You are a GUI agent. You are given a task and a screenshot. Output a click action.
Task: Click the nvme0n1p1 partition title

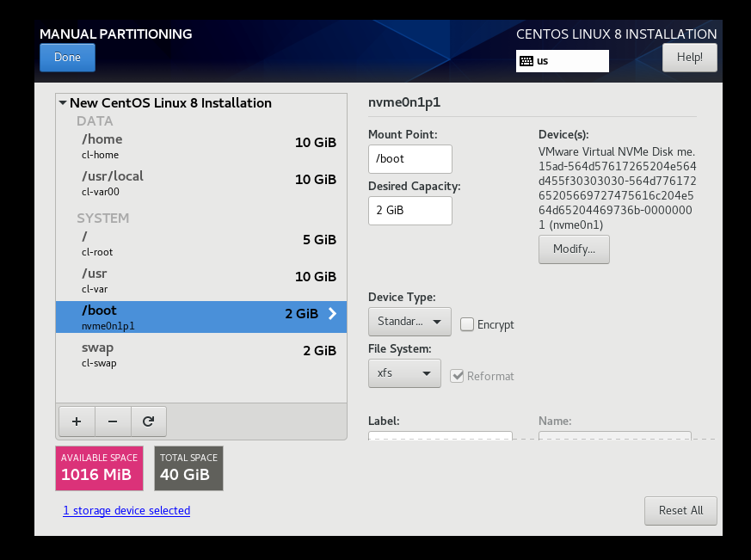[x=404, y=102]
